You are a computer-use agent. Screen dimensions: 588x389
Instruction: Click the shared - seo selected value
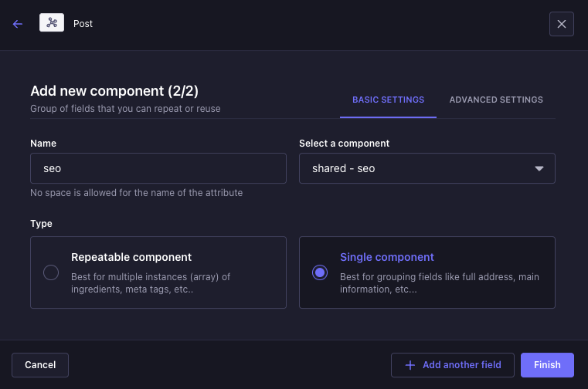pos(344,168)
